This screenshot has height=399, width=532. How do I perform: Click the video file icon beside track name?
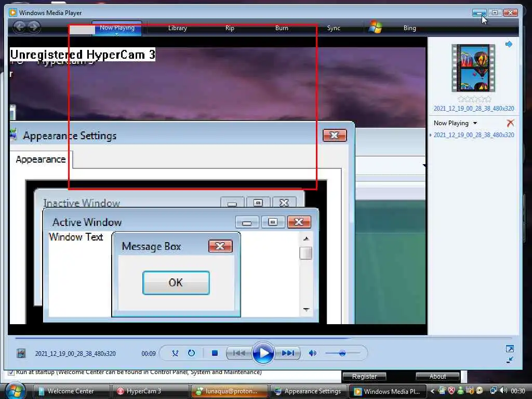[x=21, y=353]
